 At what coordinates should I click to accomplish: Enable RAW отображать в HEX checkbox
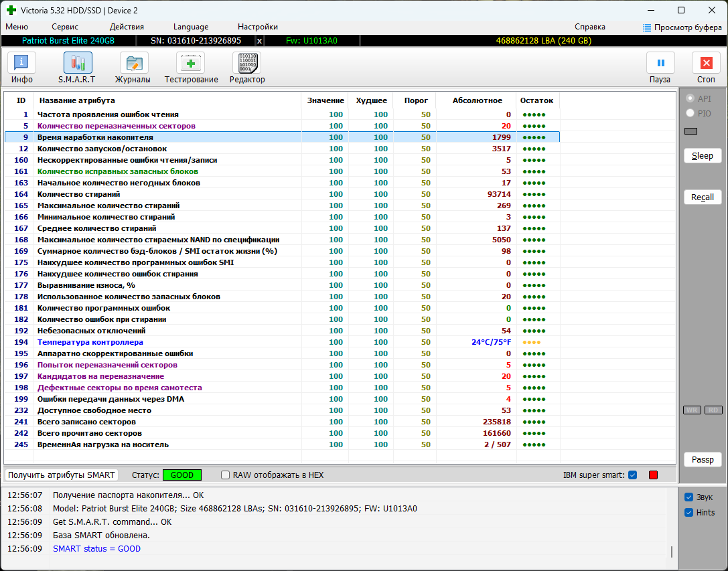(x=226, y=475)
